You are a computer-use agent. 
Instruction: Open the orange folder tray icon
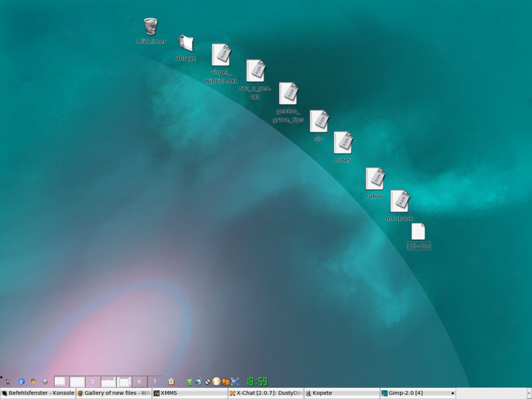point(225,382)
